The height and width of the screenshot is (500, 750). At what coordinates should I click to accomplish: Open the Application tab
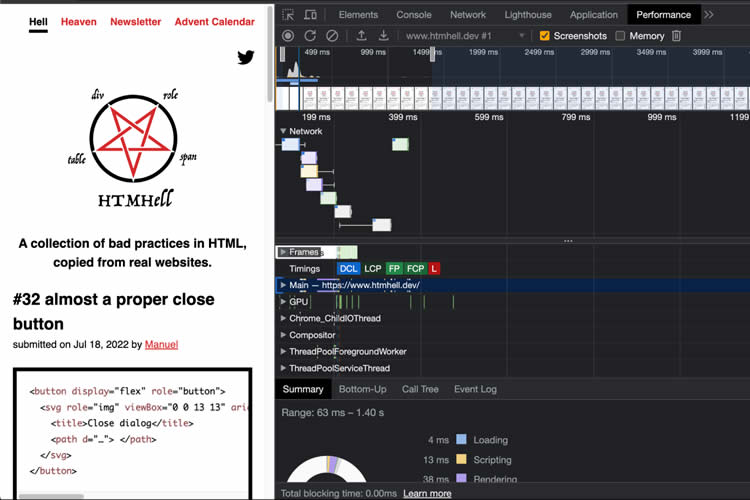click(594, 15)
